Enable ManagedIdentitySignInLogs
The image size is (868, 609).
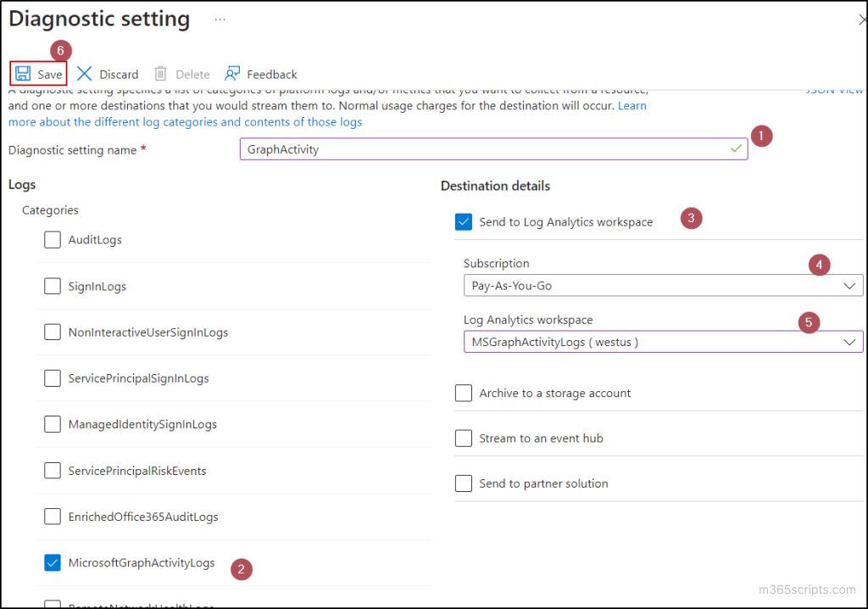(53, 424)
